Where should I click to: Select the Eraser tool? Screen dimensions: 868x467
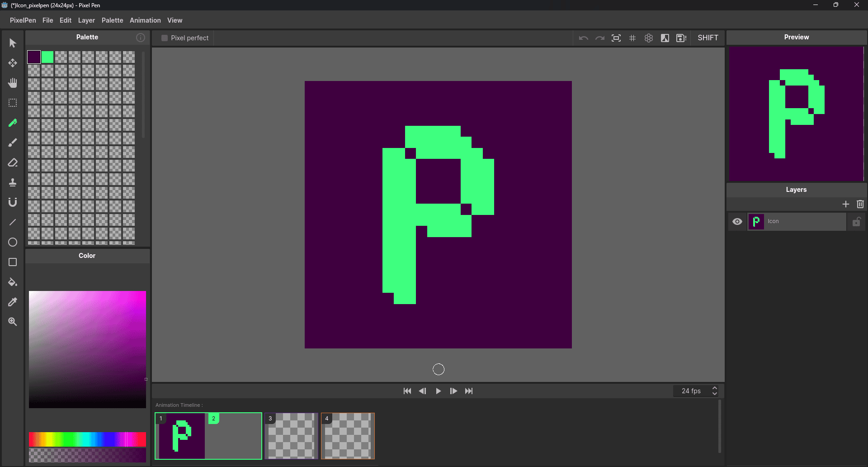(13, 162)
